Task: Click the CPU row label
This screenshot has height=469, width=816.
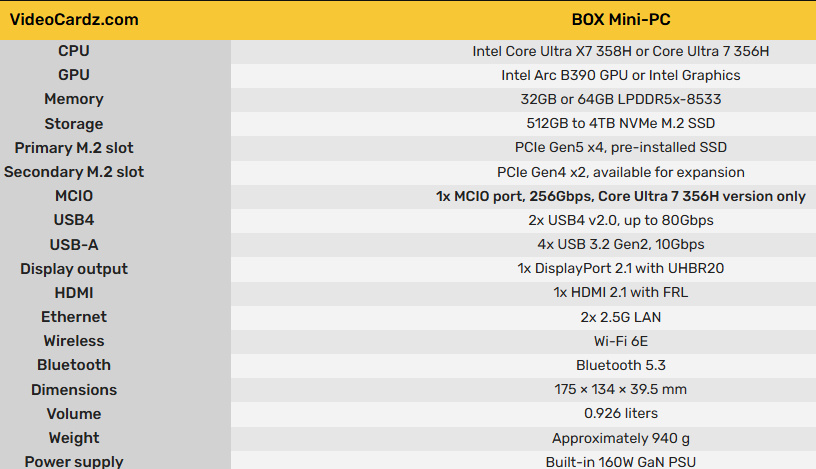Action: click(x=74, y=51)
